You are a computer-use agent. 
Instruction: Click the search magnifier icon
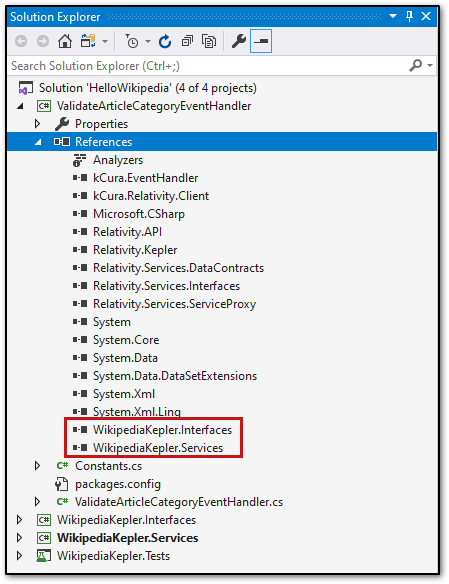[416, 65]
